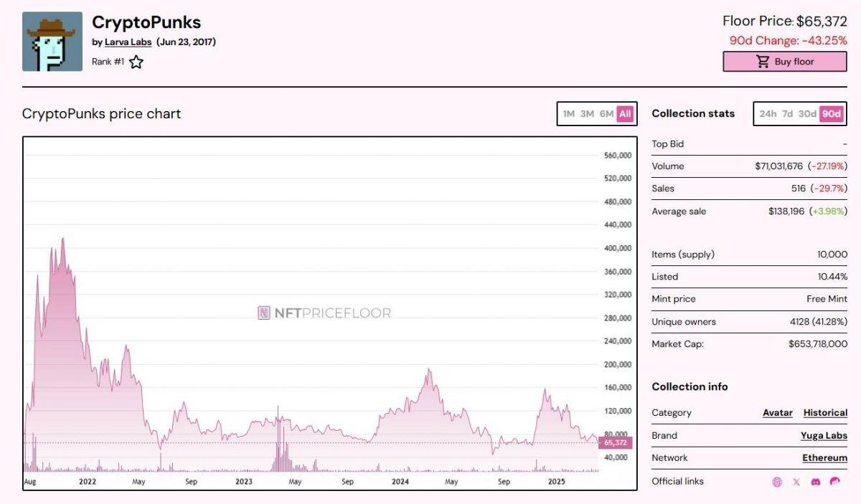The width and height of the screenshot is (861, 504).
Task: Open the Historical category link
Action: [x=825, y=413]
